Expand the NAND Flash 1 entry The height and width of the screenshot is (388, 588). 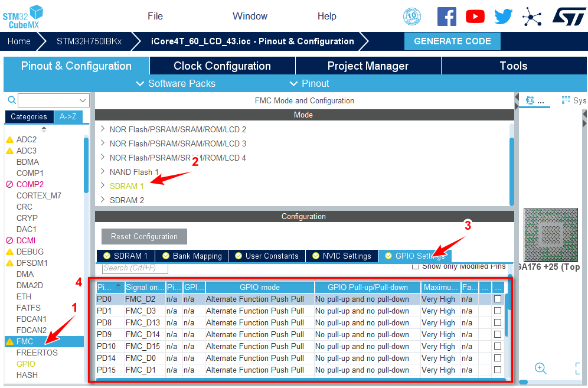point(103,172)
